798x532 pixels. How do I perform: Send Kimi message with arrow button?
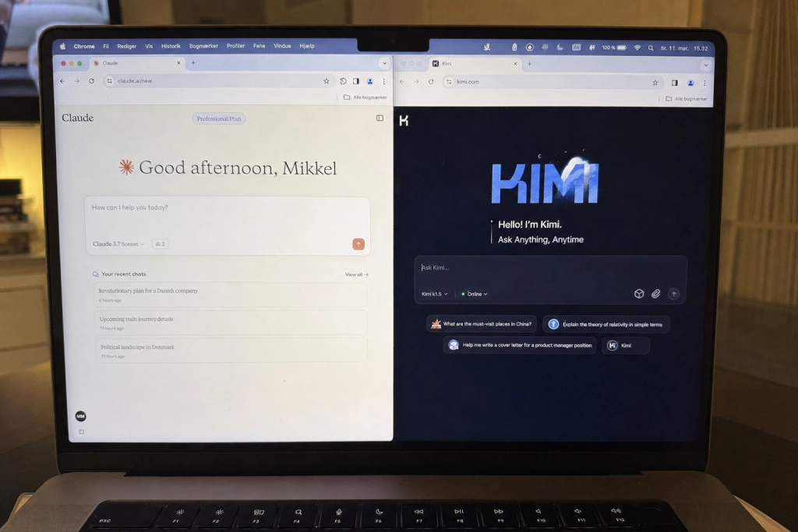[x=674, y=294]
